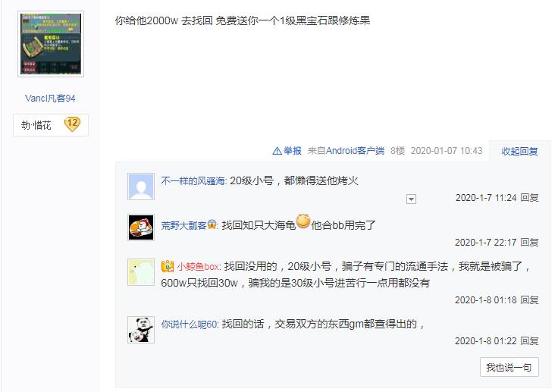Open 荒野大瓢客's avatar image
The width and height of the screenshot is (558, 392).
(x=141, y=227)
